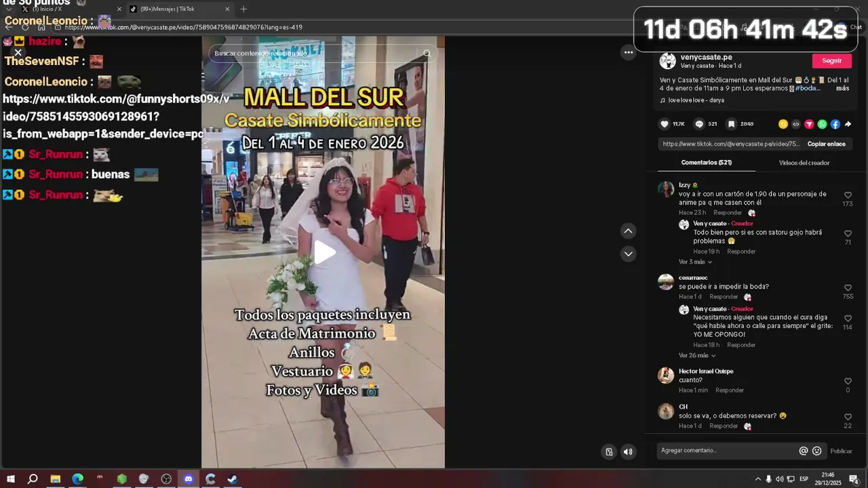This screenshot has width=868, height=488.
Task: Open File Explorer from the taskbar
Action: pyautogui.click(x=55, y=479)
